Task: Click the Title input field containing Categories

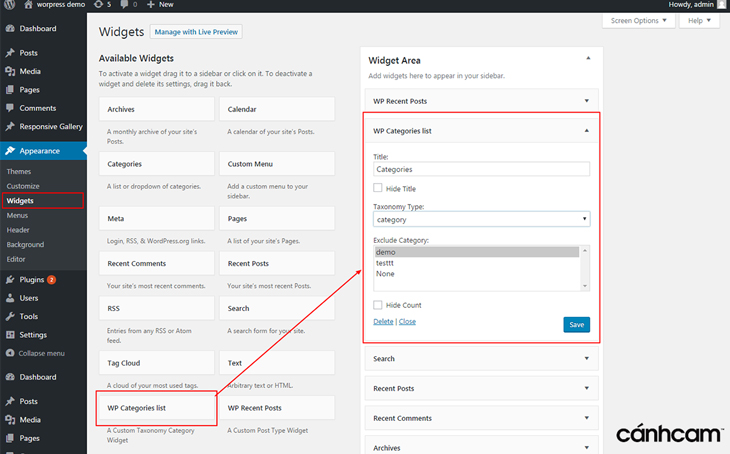Action: click(481, 169)
